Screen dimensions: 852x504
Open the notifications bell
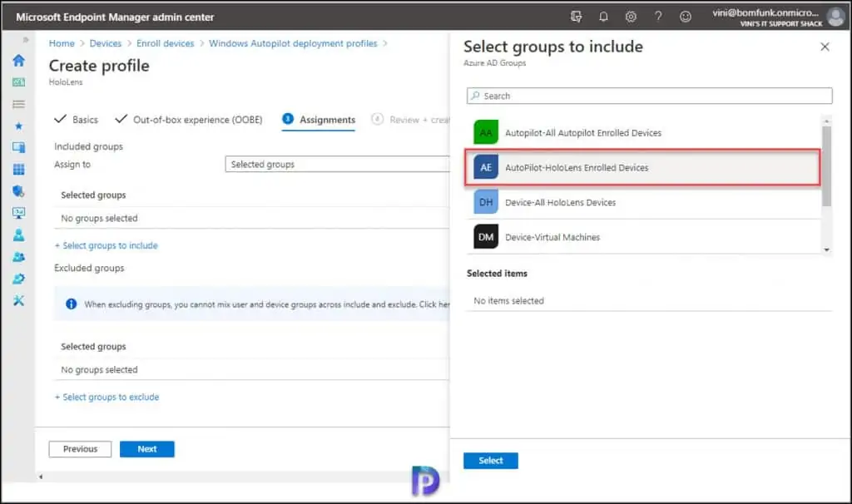(603, 17)
